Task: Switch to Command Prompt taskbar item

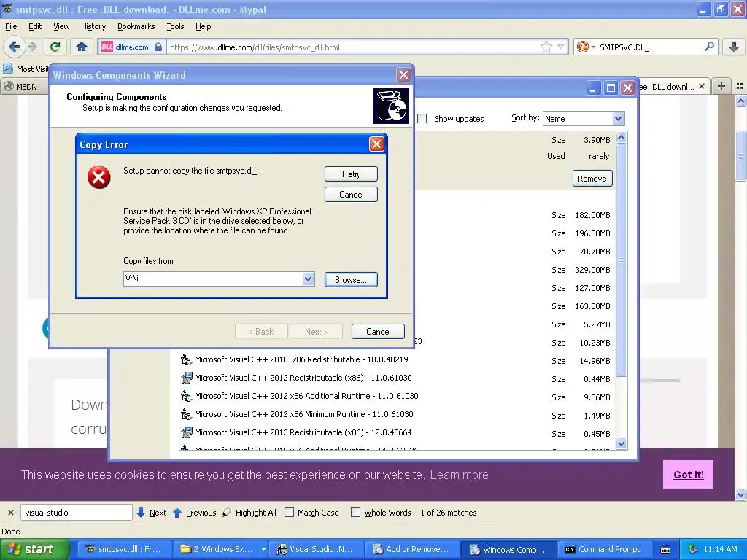Action: [x=604, y=549]
